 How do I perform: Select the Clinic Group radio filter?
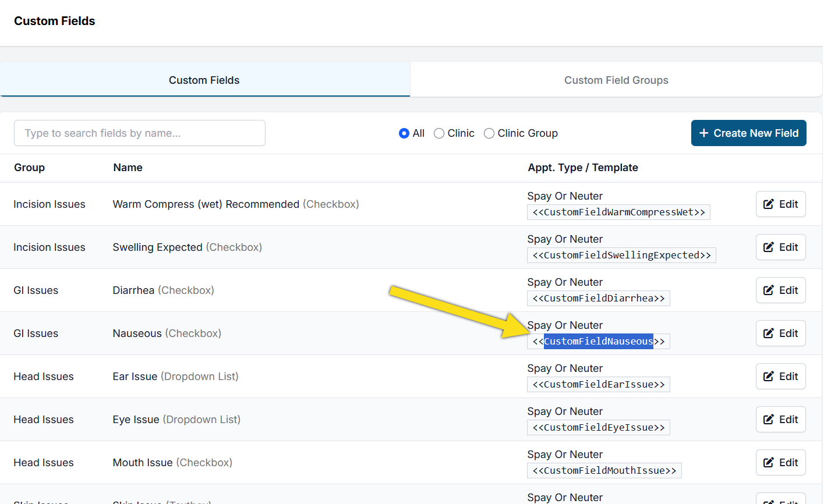click(489, 133)
